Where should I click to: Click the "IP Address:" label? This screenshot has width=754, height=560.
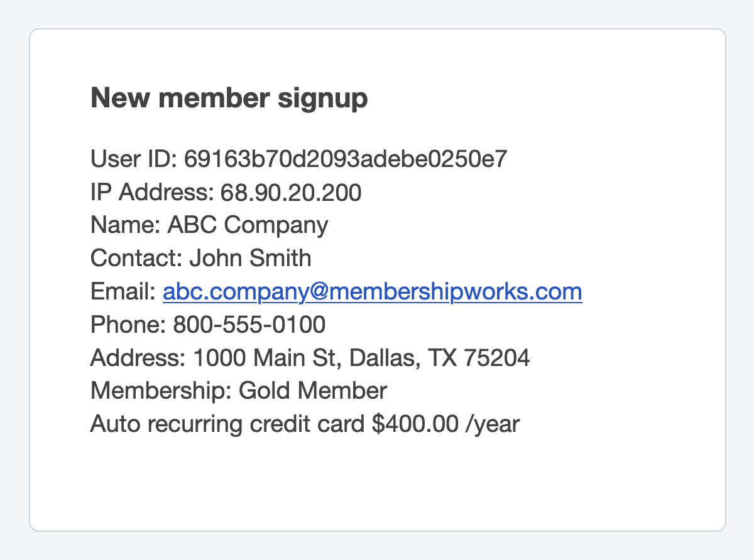pyautogui.click(x=152, y=192)
